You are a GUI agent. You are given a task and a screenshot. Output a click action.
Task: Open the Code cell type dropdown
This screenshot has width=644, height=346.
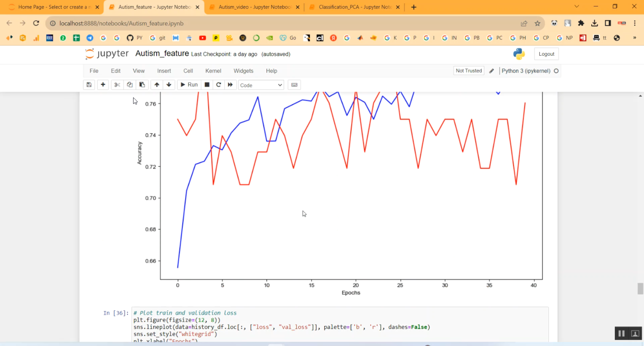(261, 85)
